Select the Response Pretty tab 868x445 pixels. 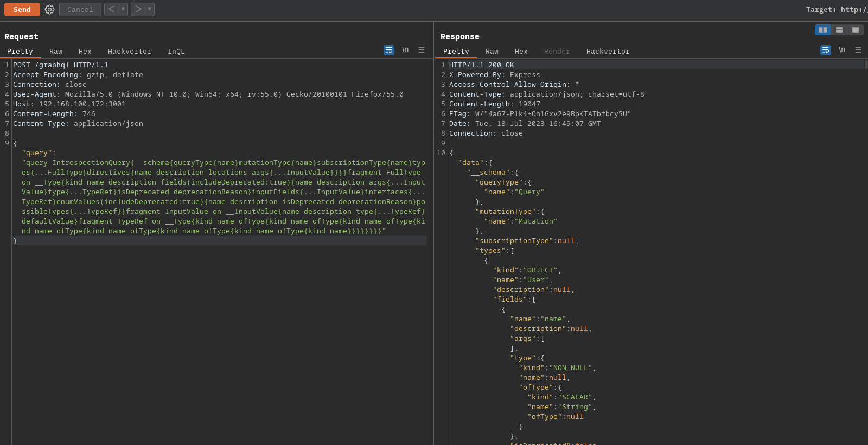[456, 52]
